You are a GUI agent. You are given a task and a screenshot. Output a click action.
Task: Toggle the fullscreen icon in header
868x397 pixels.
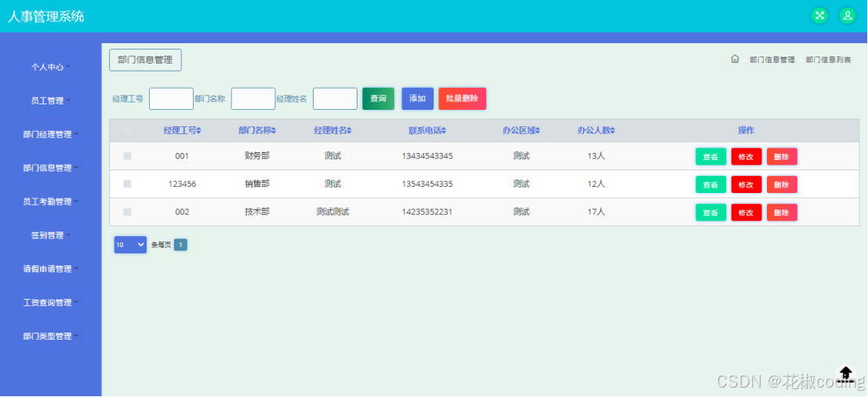tap(820, 16)
